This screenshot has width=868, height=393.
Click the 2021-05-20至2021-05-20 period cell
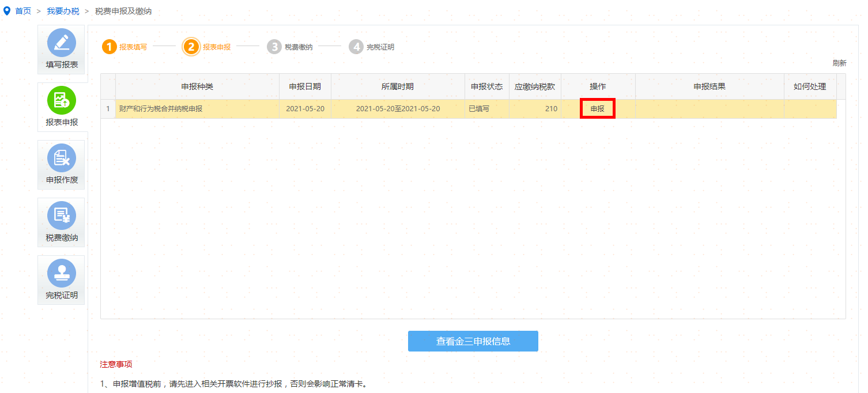398,109
